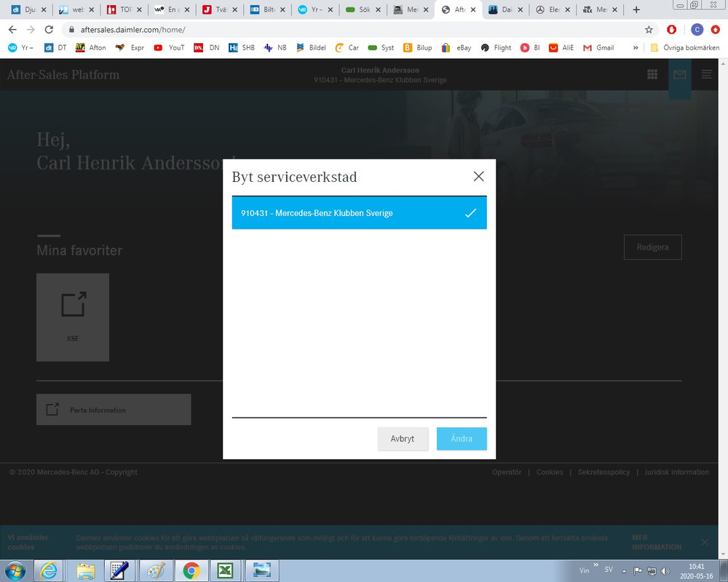Click the Avbryt button
This screenshot has width=728, height=582.
pos(402,439)
